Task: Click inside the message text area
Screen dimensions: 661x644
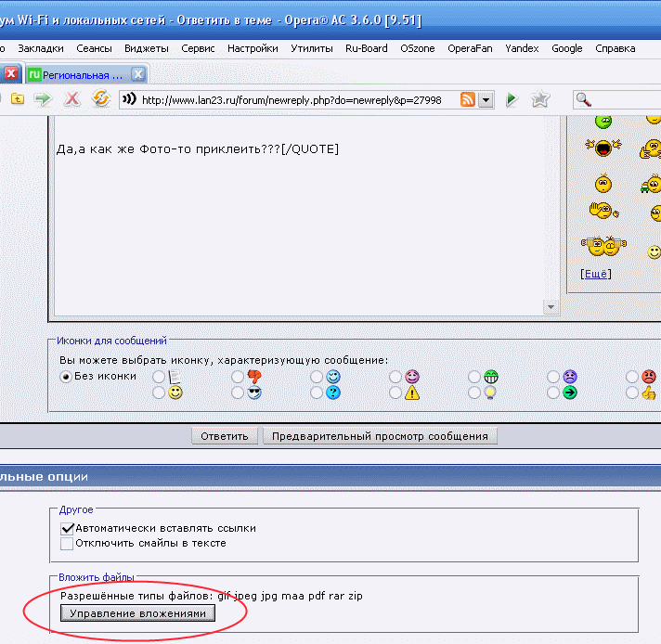Action: click(298, 215)
